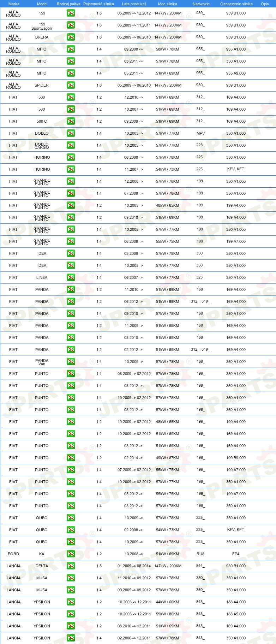276x644 pixels.
Task: Select the SPIDER model cell
Action: [x=42, y=85]
